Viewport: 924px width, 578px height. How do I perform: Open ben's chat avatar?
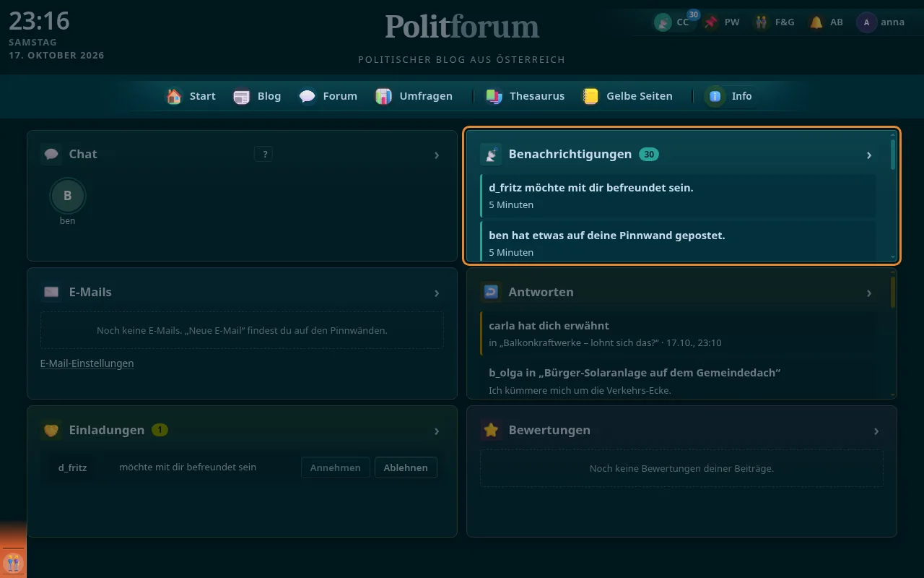[x=68, y=195]
